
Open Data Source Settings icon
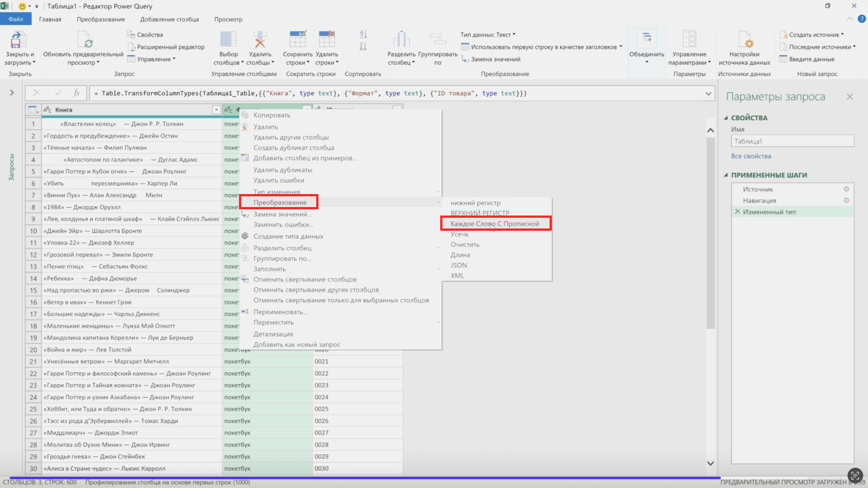tap(744, 40)
